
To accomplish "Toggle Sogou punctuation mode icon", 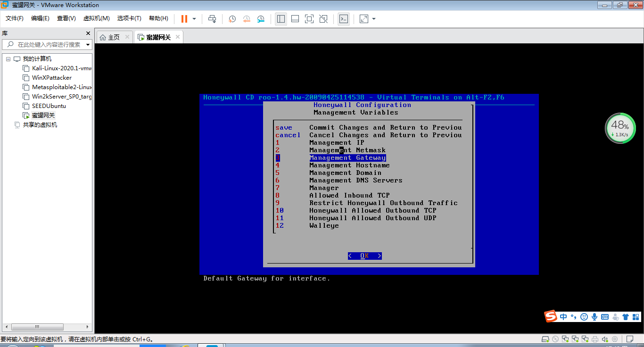I will [574, 317].
